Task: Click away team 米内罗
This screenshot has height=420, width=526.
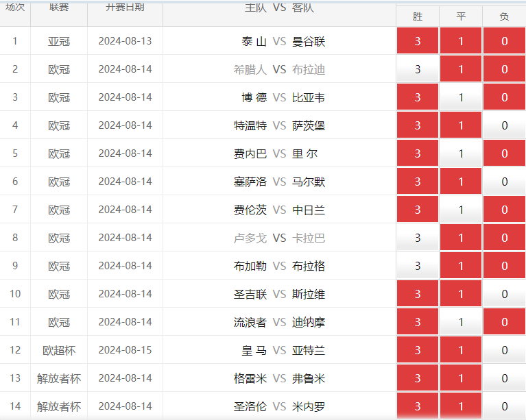Action: (x=309, y=407)
